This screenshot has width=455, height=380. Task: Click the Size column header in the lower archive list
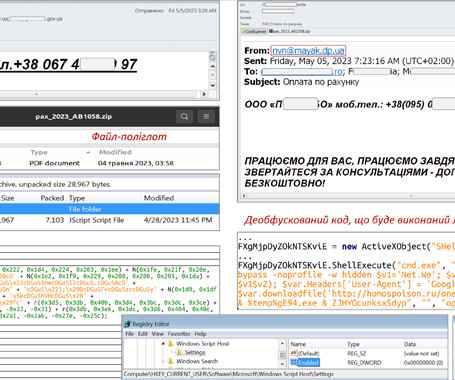(7, 198)
